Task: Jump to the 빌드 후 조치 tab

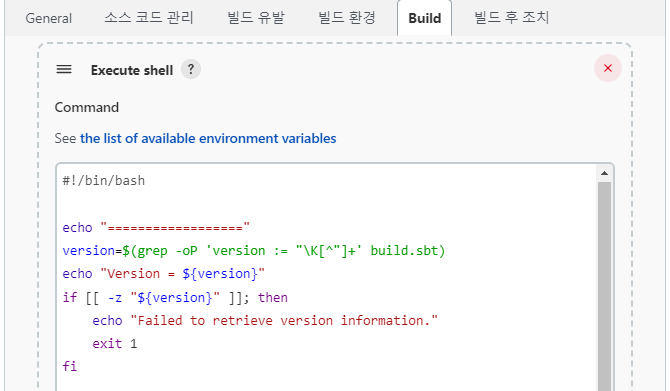Action: pyautogui.click(x=511, y=18)
